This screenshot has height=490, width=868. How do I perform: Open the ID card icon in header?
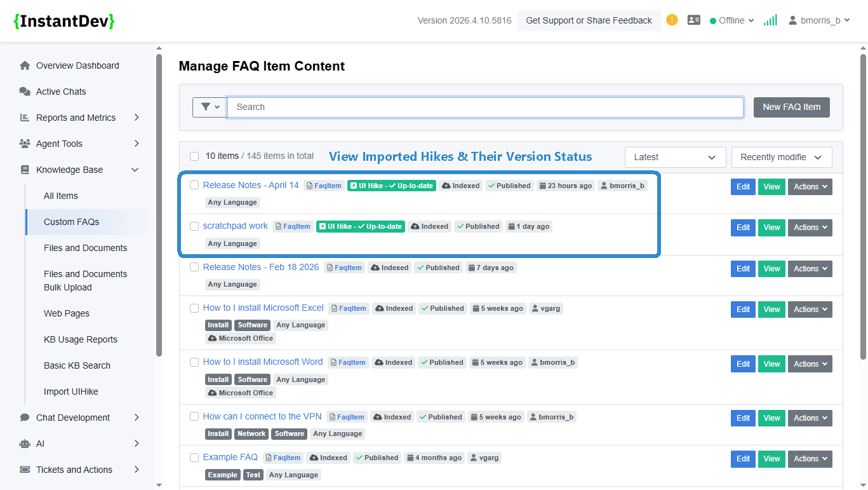coord(694,20)
